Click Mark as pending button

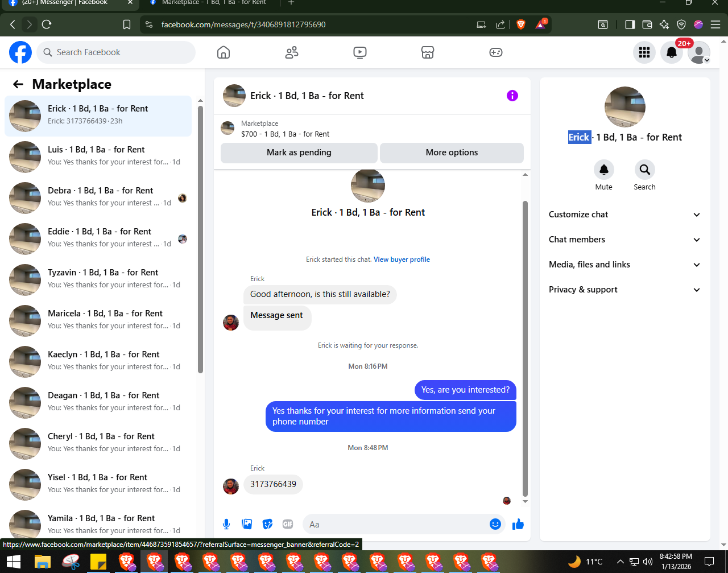click(x=299, y=152)
